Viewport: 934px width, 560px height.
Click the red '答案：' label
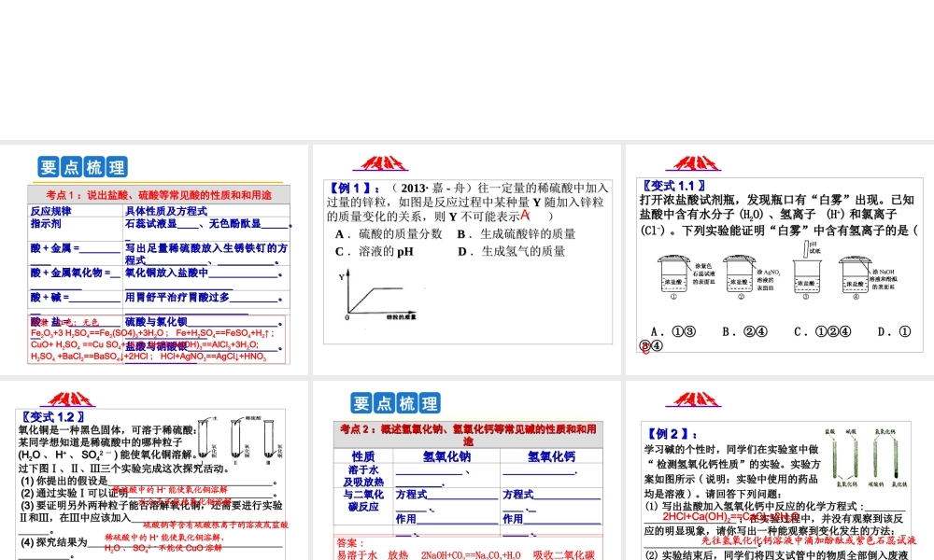click(349, 543)
